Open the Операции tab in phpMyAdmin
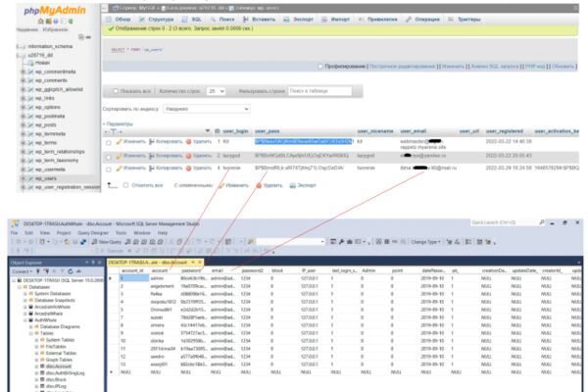 pos(422,20)
